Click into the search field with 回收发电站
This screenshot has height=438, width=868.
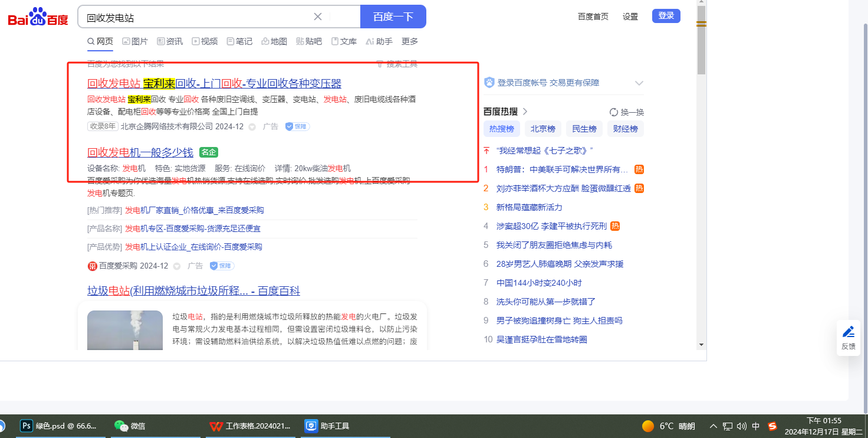195,17
